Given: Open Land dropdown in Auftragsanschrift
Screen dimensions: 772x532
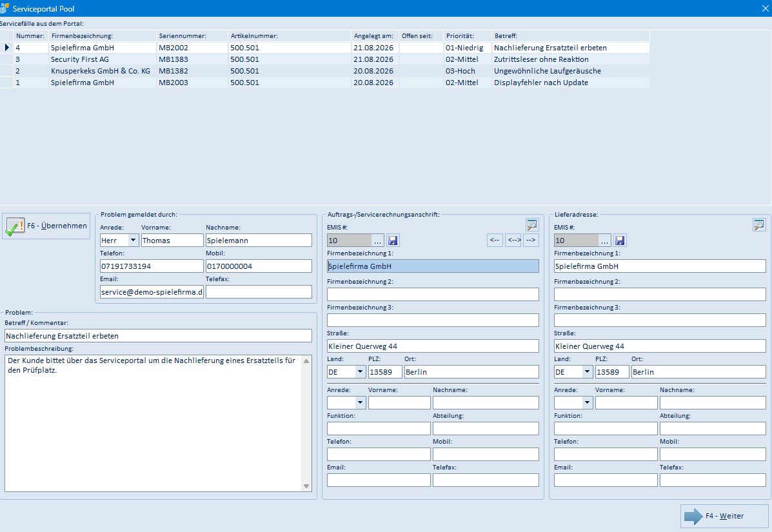Looking at the screenshot, I should [360, 371].
